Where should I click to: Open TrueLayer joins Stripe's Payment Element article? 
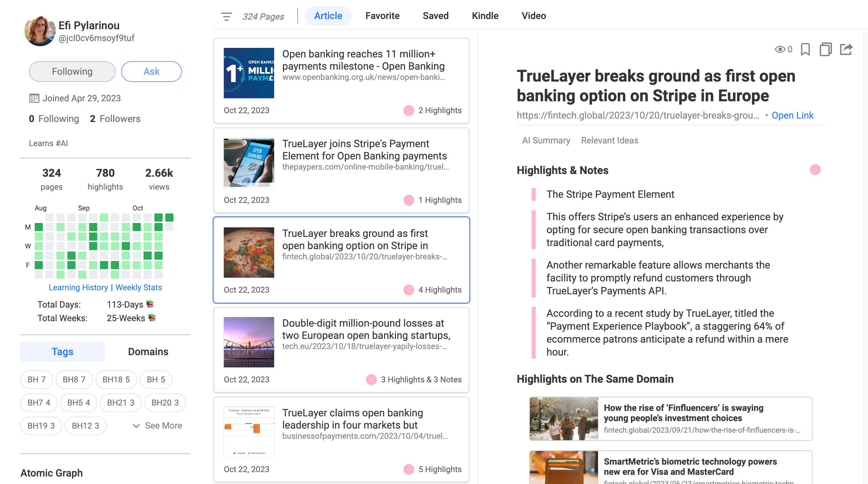341,170
